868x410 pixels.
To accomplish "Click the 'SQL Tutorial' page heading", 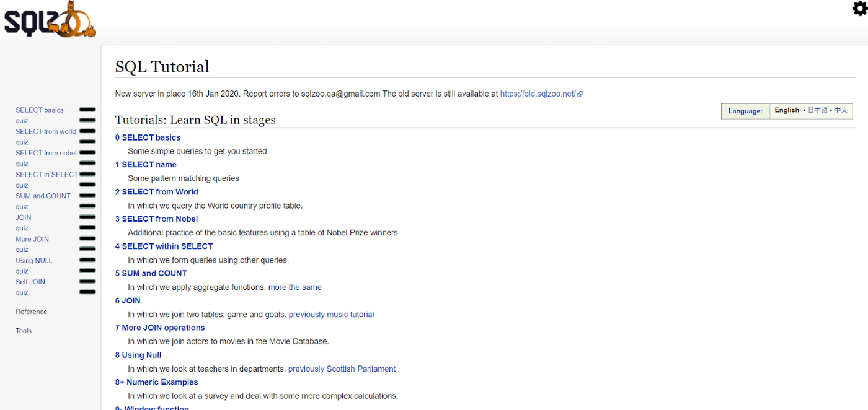I will pyautogui.click(x=162, y=66).
